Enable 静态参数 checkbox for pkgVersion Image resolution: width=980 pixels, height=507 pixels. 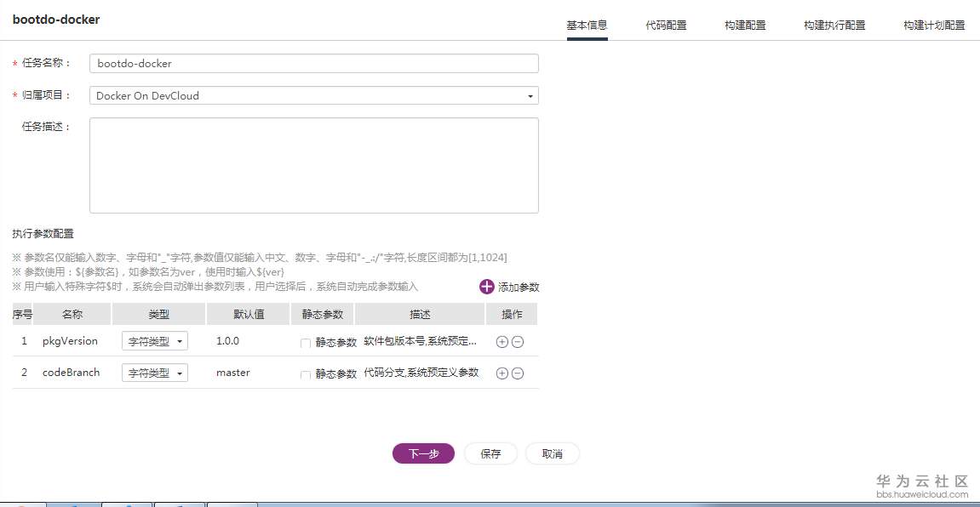coord(304,341)
